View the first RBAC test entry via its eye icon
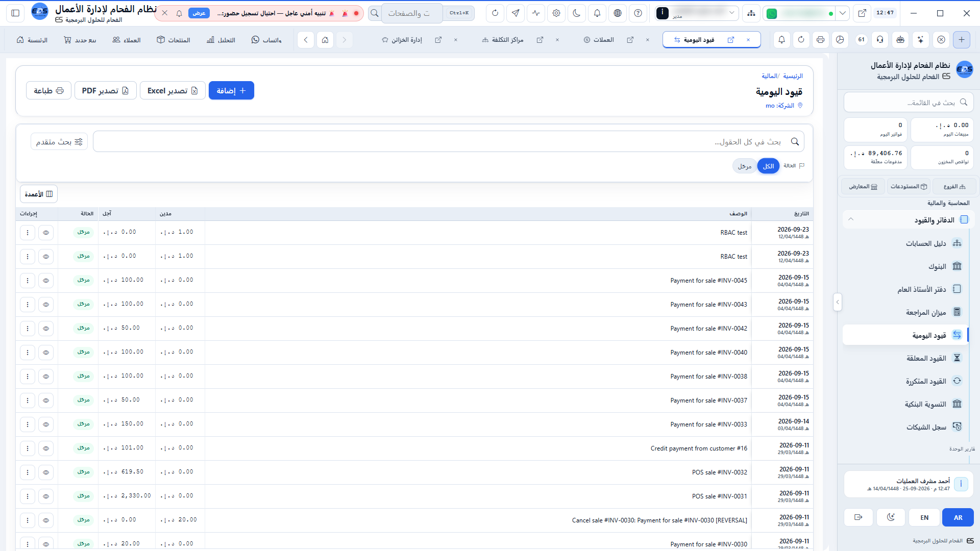Screen dimensions: 980x551 pos(46,233)
